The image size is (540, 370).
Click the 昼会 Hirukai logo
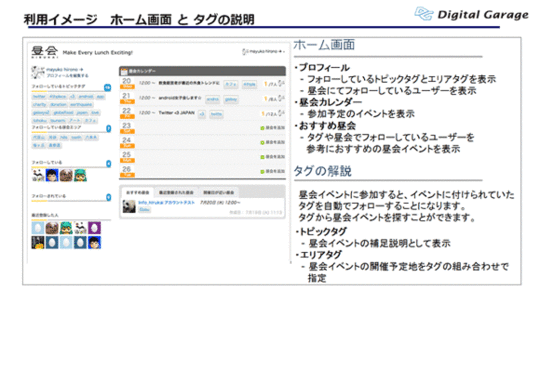click(44, 52)
